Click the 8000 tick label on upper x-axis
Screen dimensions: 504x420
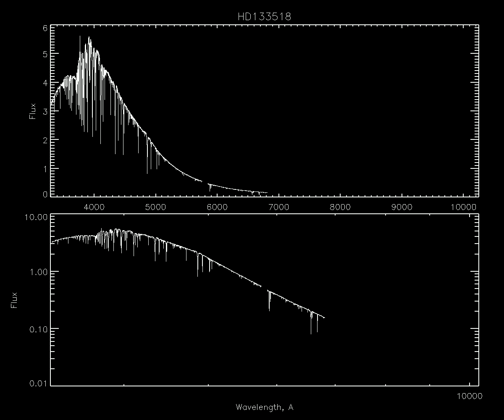(x=340, y=206)
